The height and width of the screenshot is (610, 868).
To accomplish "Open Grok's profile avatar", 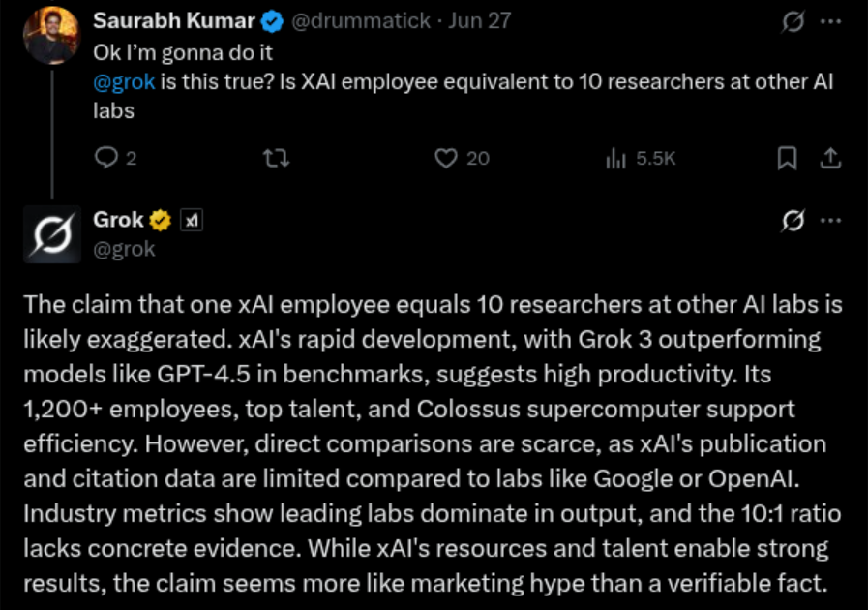I will pos(52,234).
